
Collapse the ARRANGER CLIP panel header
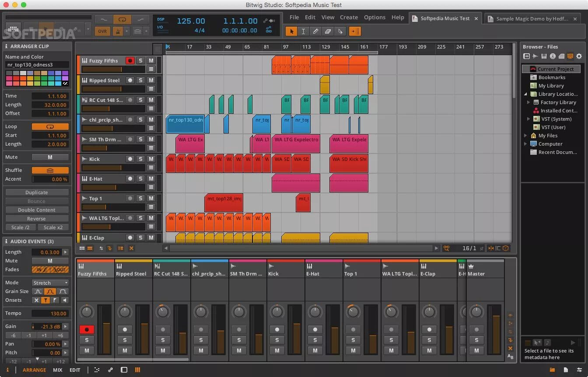37,46
